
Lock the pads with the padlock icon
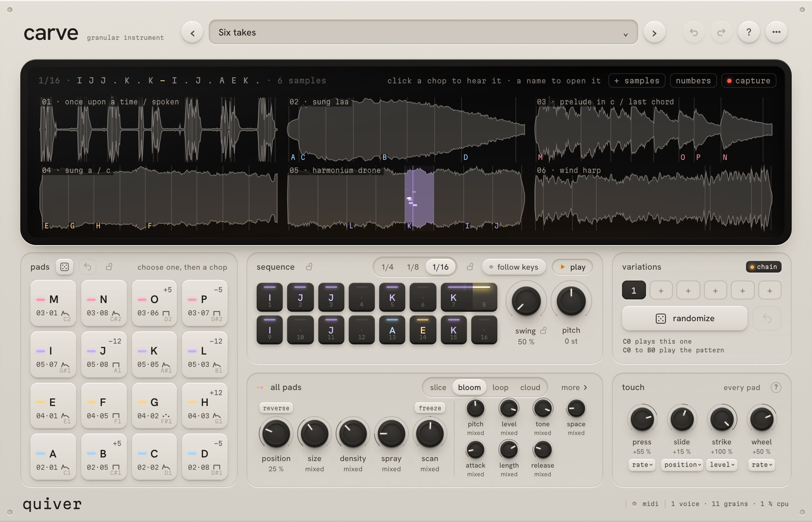point(109,267)
